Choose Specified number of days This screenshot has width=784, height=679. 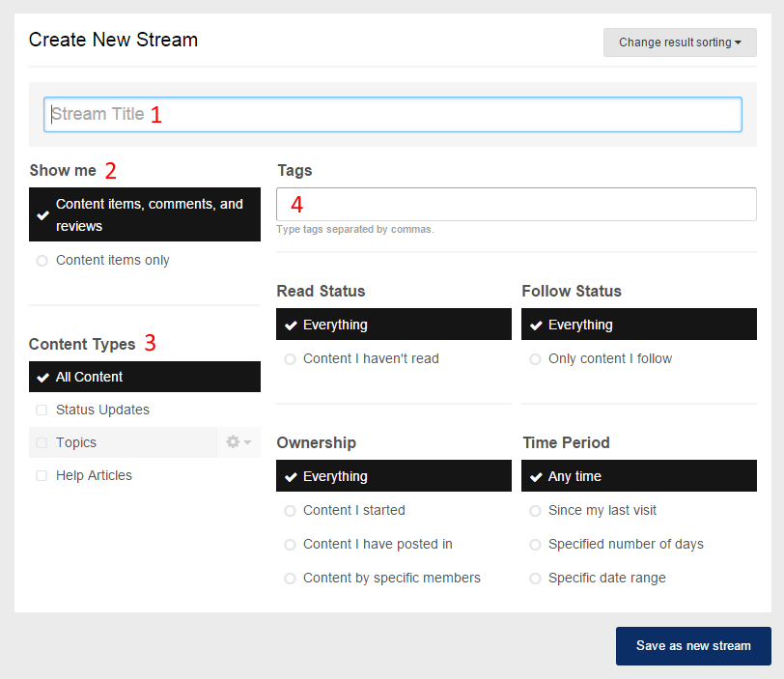(625, 544)
